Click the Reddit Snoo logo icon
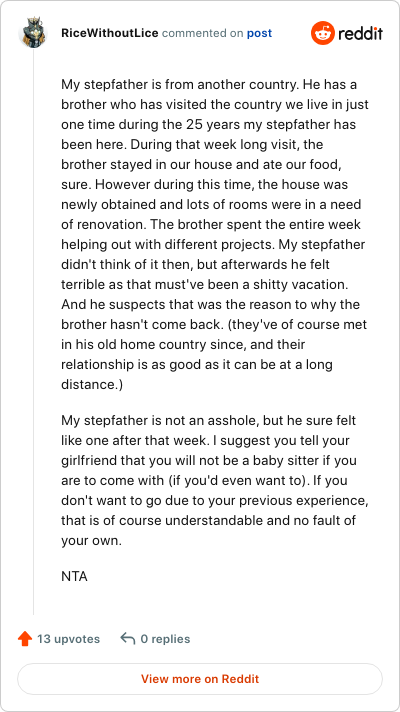The image size is (400, 712). pyautogui.click(x=323, y=33)
